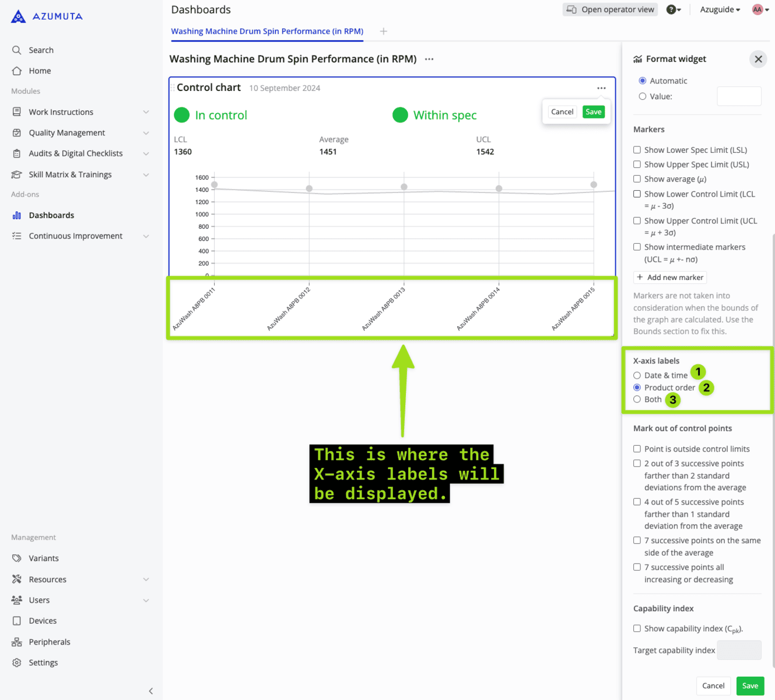Screen dimensions: 775x700
Task: Choose the Both X-axis labels option
Action: 637,400
